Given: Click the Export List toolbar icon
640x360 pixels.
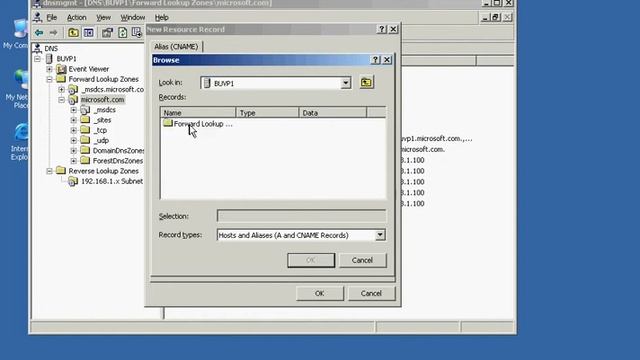Looking at the screenshot, I should pyautogui.click(x=136, y=33).
